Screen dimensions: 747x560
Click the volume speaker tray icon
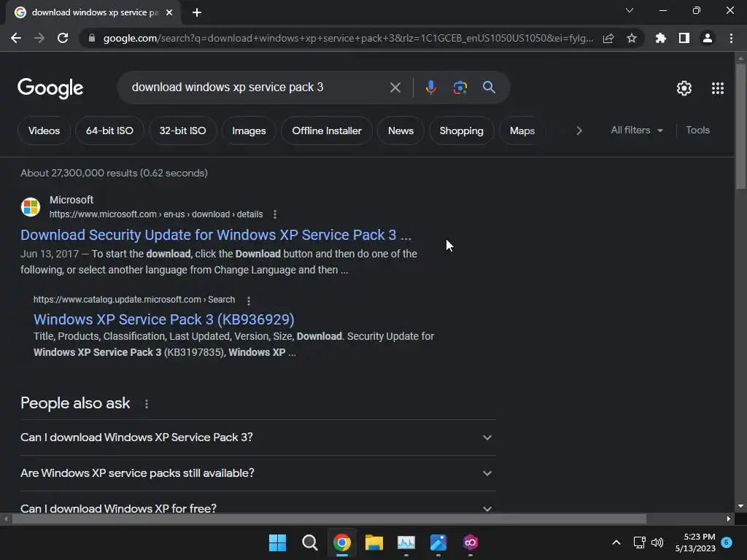click(657, 542)
